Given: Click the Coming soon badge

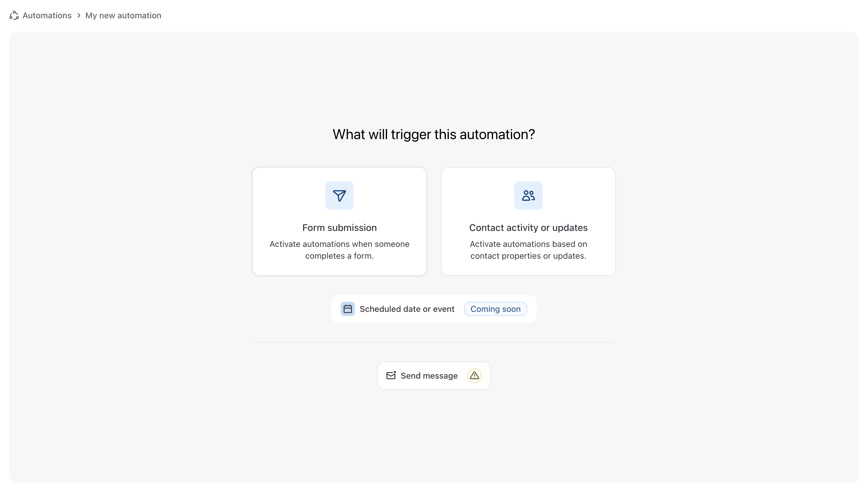Looking at the screenshot, I should 495,309.
